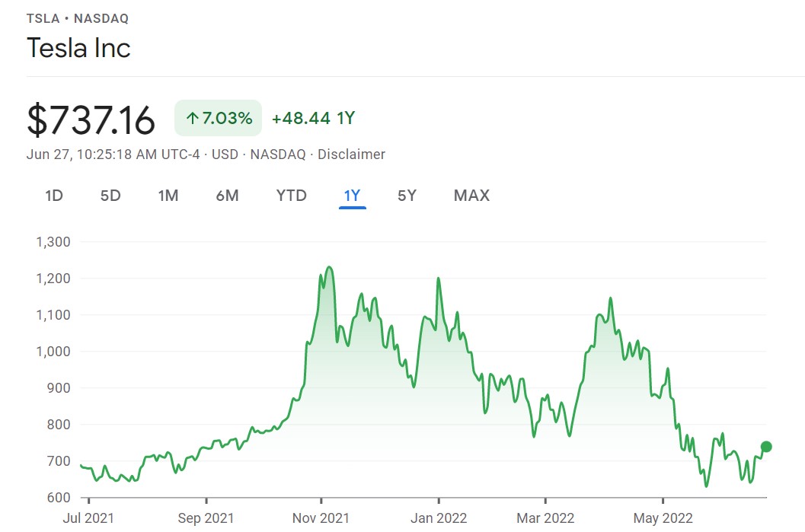The width and height of the screenshot is (805, 532).
Task: Switch to the 5D range tab
Action: click(110, 196)
